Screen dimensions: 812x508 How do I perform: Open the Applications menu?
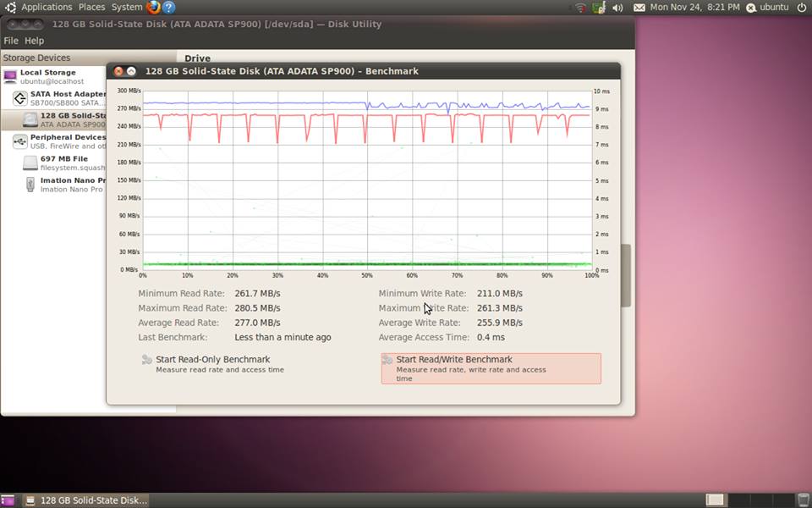tap(46, 8)
